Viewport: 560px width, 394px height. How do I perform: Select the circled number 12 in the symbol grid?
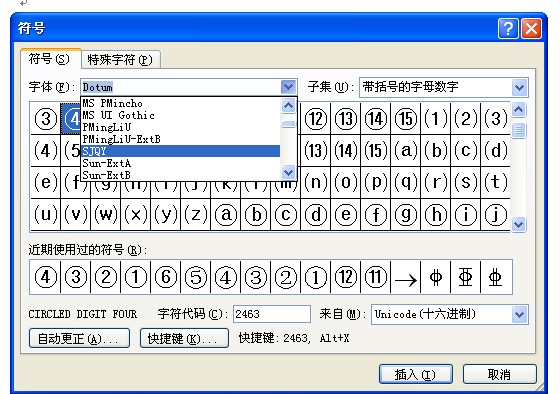pyautogui.click(x=316, y=118)
